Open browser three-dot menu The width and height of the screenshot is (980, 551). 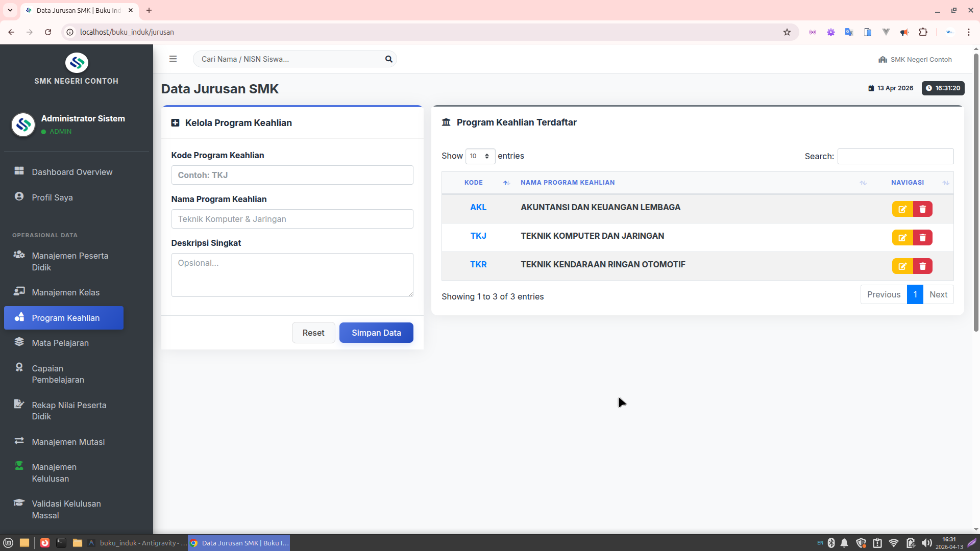coord(968,32)
